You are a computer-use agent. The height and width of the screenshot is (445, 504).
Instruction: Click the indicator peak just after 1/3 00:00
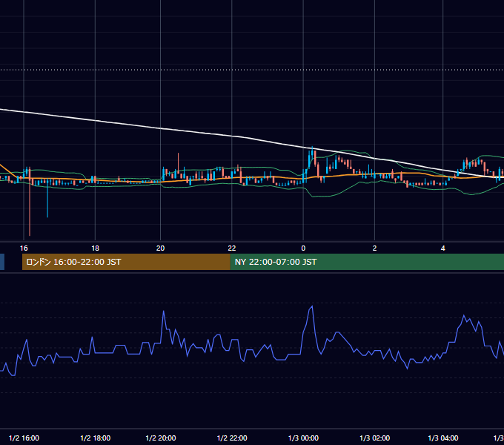click(312, 306)
